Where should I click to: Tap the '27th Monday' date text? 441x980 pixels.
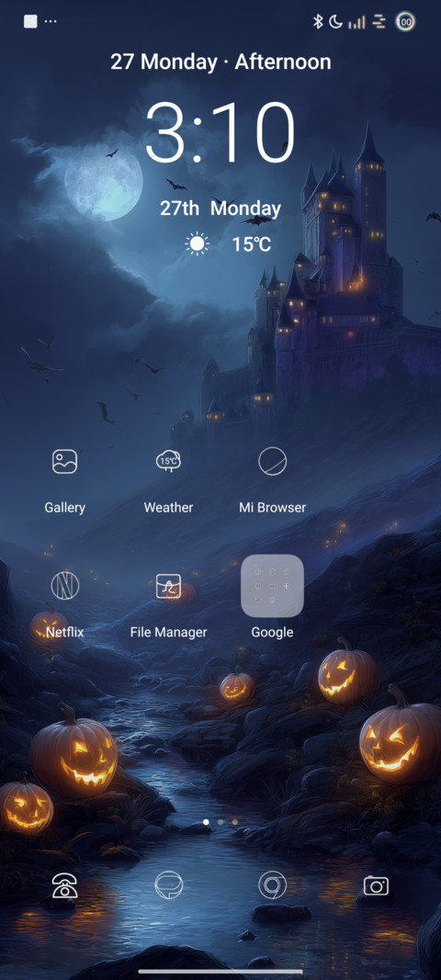[220, 208]
